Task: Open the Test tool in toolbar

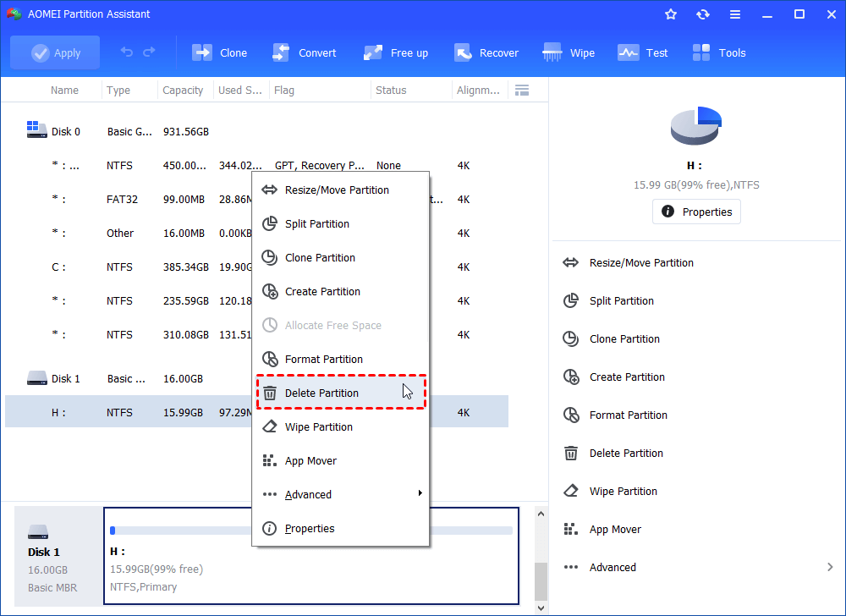Action: (x=642, y=52)
